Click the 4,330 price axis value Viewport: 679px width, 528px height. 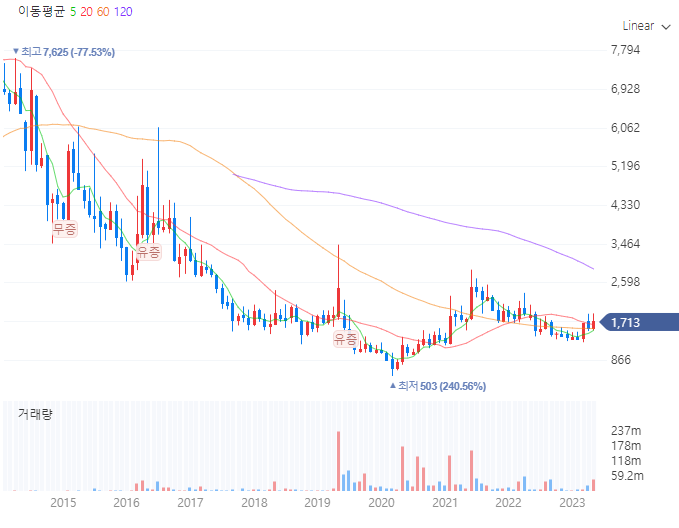625,204
